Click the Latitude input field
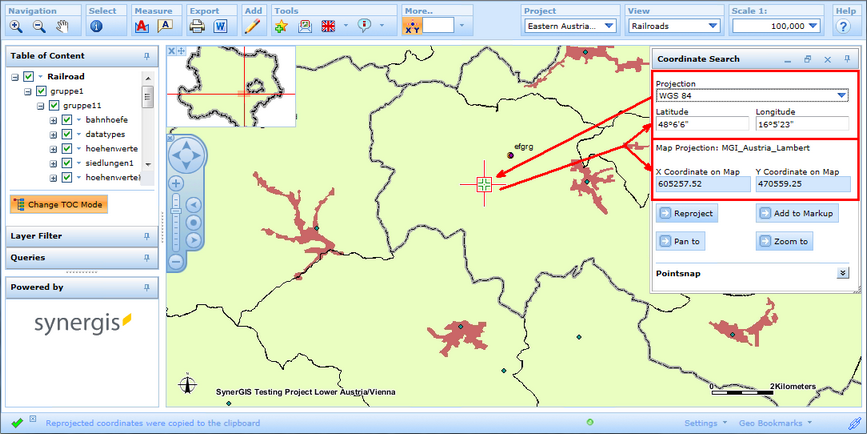This screenshot has width=867, height=434. point(702,124)
